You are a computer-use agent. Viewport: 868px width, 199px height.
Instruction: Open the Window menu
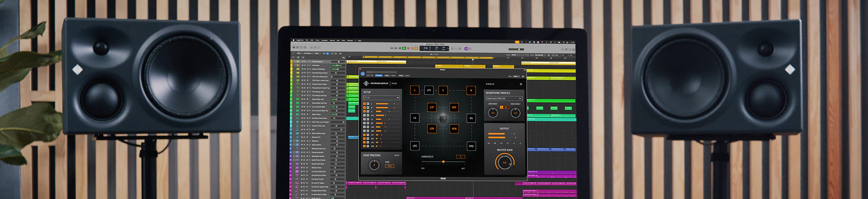point(350,40)
